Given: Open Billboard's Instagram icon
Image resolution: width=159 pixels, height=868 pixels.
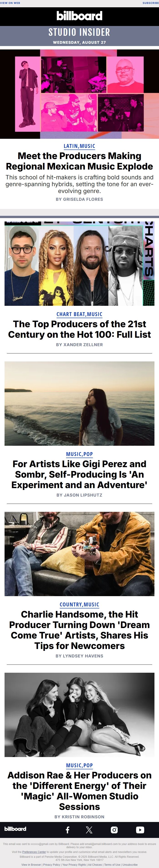Looking at the screenshot, I should point(114,829).
